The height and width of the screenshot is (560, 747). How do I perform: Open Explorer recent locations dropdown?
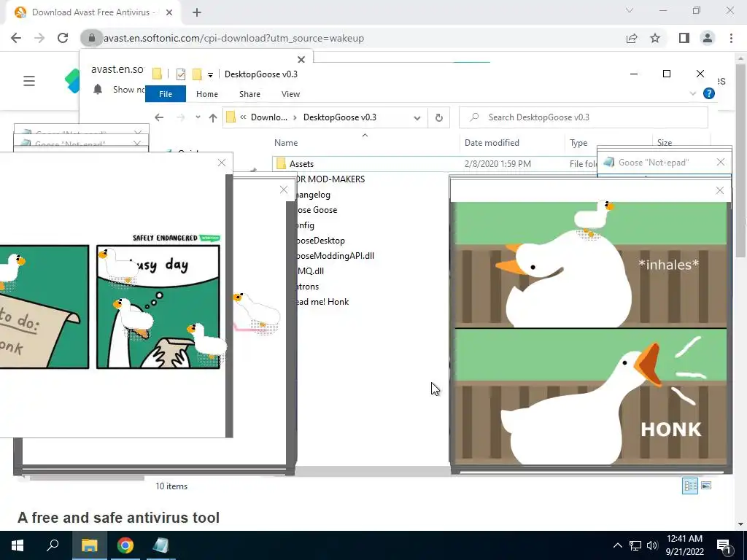[198, 117]
